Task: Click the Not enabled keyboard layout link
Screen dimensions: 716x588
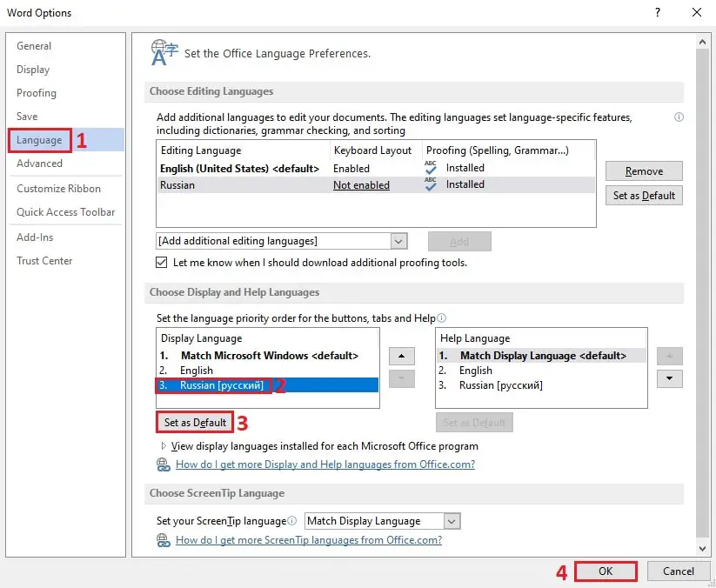Action: [361, 185]
